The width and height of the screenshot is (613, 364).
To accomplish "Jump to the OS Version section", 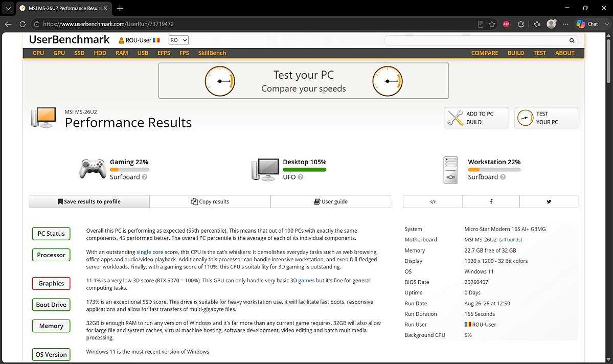I will [x=51, y=355].
